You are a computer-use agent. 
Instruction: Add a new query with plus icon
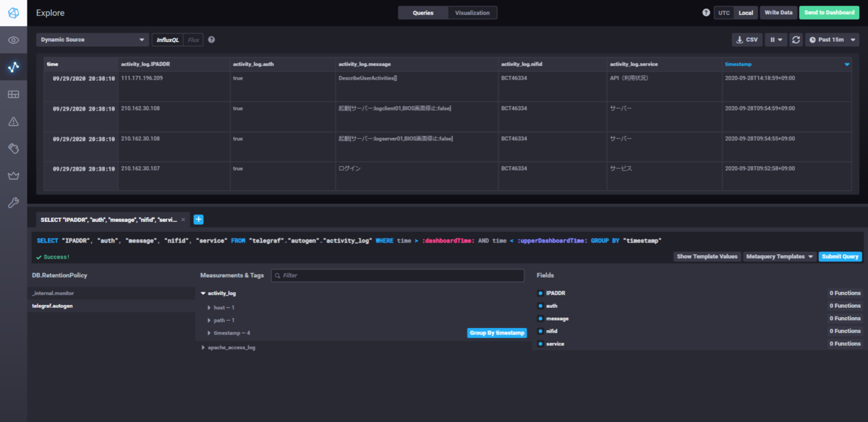198,220
